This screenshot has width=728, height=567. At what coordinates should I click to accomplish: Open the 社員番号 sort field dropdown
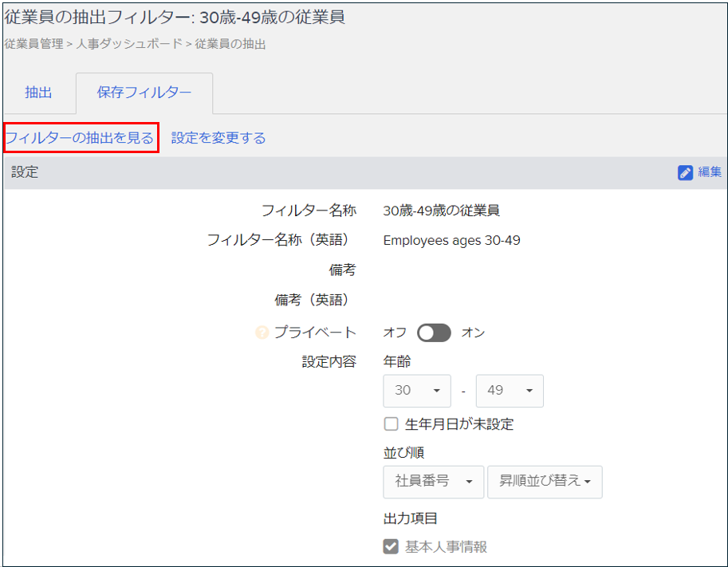pos(433,482)
